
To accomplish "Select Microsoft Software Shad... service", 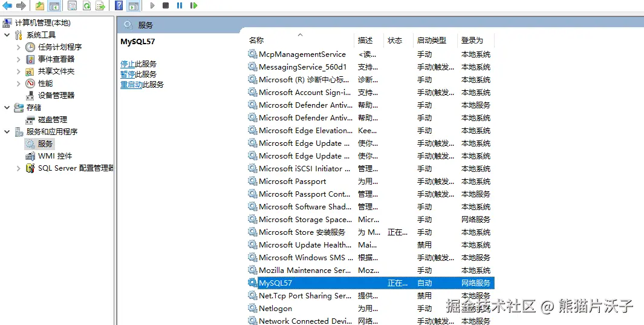I will [x=371, y=206].
